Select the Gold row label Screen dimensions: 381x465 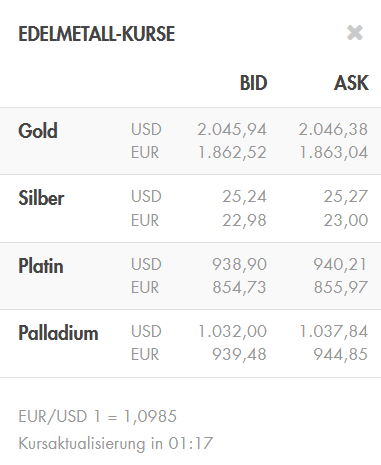click(x=38, y=131)
